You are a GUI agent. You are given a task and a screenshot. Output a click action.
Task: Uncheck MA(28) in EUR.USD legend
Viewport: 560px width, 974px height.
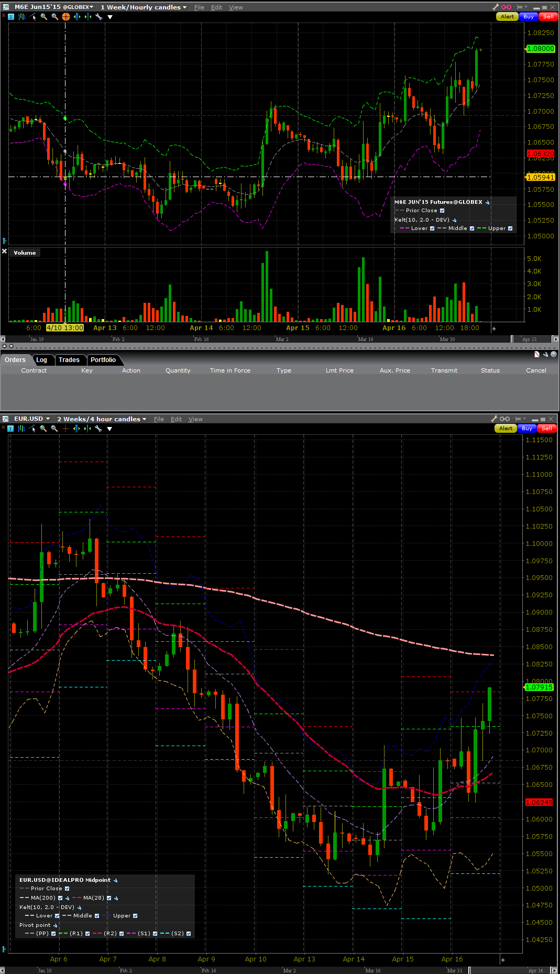click(109, 898)
